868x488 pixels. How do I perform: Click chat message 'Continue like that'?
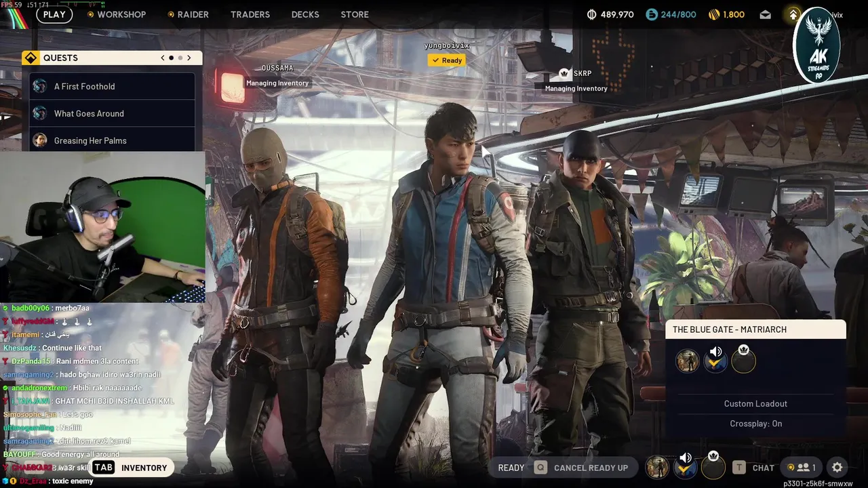[72, 348]
